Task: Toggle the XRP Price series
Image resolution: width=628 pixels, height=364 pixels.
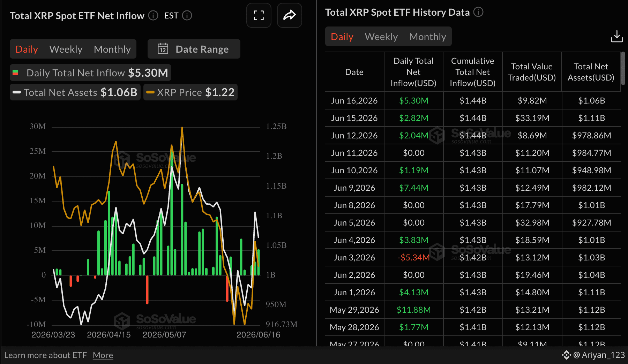Action: pos(190,92)
